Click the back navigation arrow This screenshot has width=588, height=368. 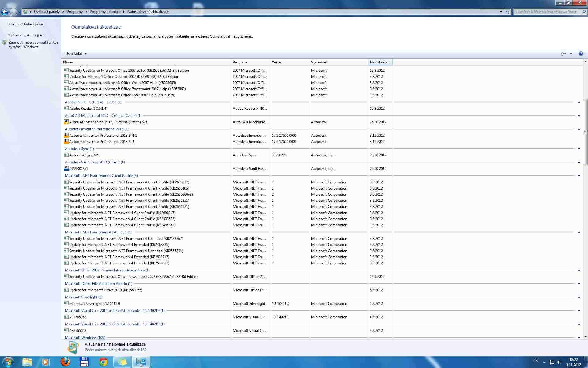5,12
